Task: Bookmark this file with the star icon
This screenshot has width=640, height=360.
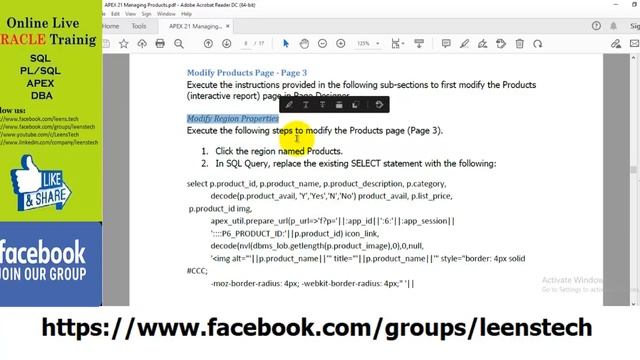Action: point(124,44)
